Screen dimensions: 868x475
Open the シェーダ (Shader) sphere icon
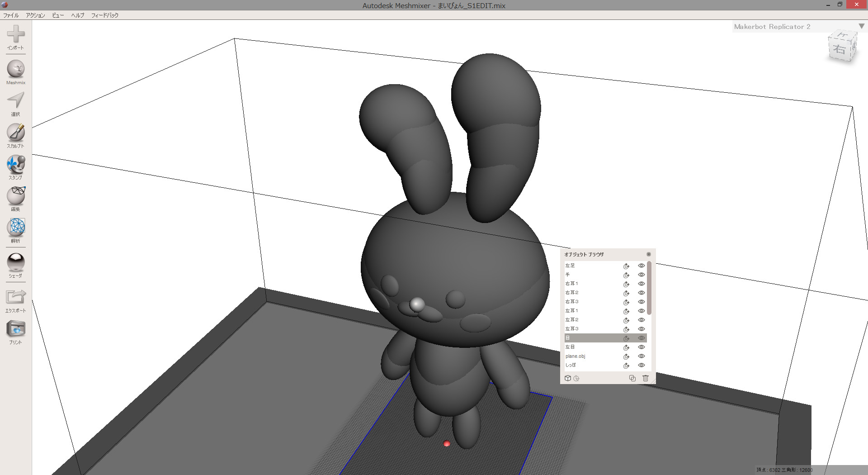point(16,262)
